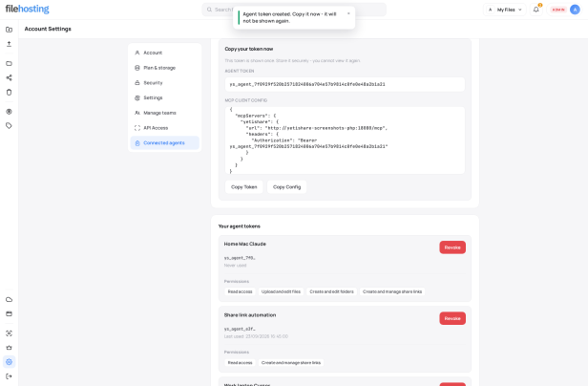
Task: Click the red badge beside the avatar
Action: tap(558, 10)
